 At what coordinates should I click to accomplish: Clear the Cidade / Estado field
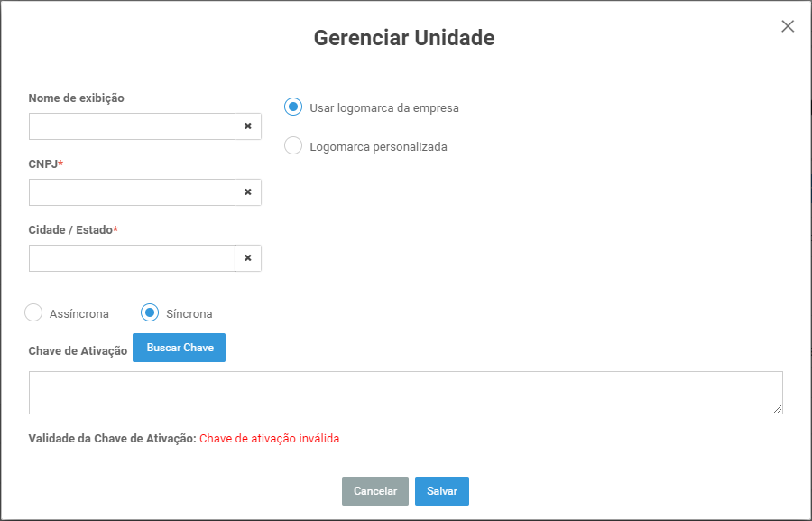(x=248, y=258)
